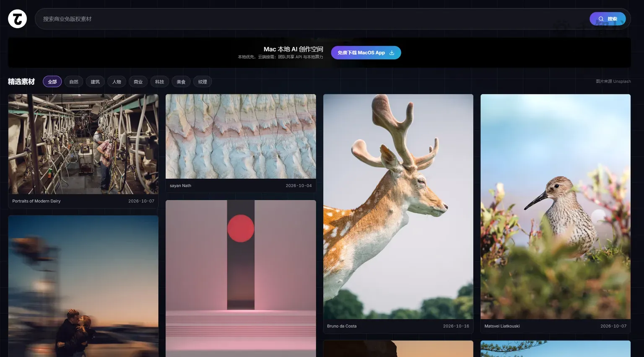644x357 pixels.
Task: Click the date 2026-10-16
Action: tap(456, 326)
